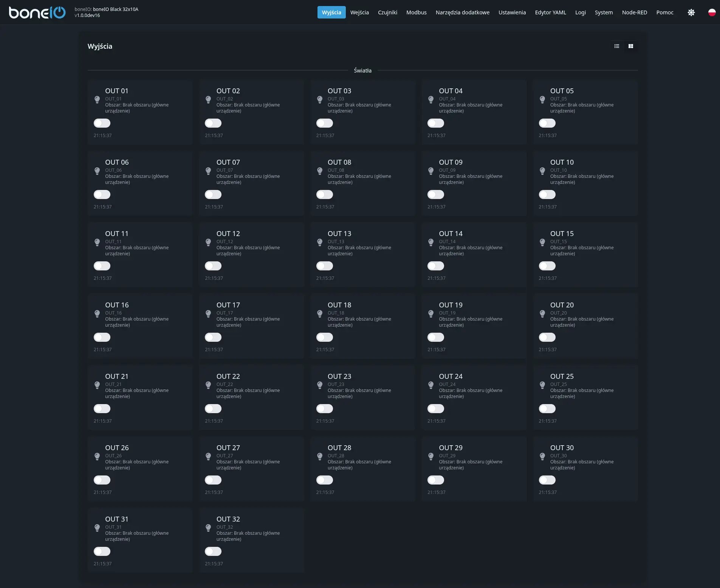Viewport: 720px width, 588px height.
Task: Switch to grid view layout icon
Action: (x=631, y=46)
